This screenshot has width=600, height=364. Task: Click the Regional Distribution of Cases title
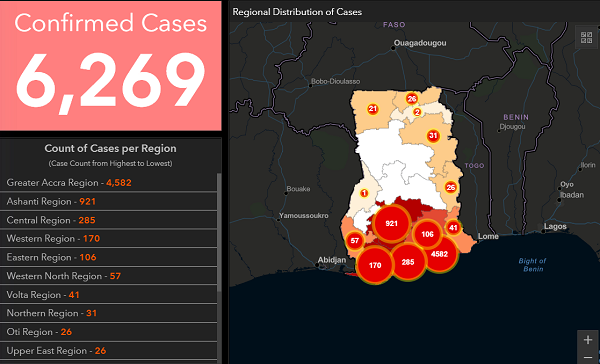coord(297,12)
